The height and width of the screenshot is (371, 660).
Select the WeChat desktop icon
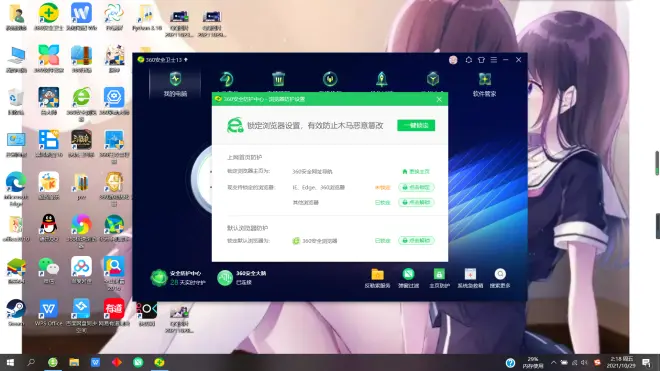click(48, 271)
